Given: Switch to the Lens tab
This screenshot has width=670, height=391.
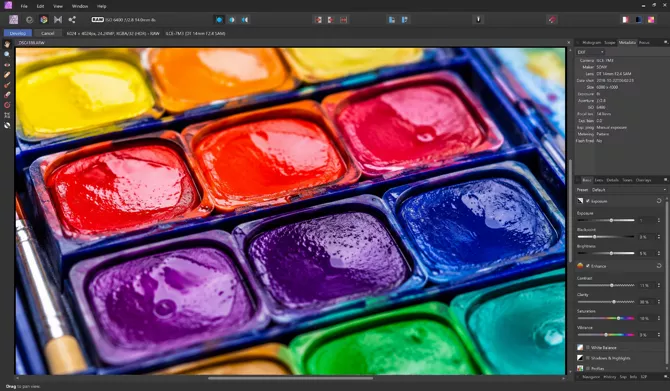Looking at the screenshot, I should (x=599, y=180).
